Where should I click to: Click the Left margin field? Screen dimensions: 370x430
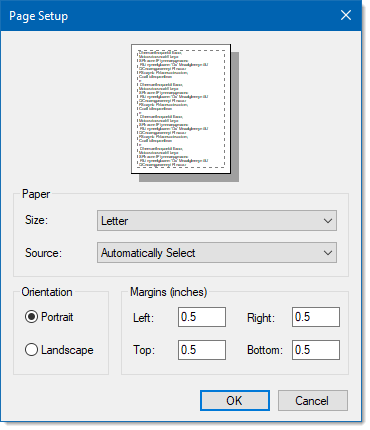point(202,317)
